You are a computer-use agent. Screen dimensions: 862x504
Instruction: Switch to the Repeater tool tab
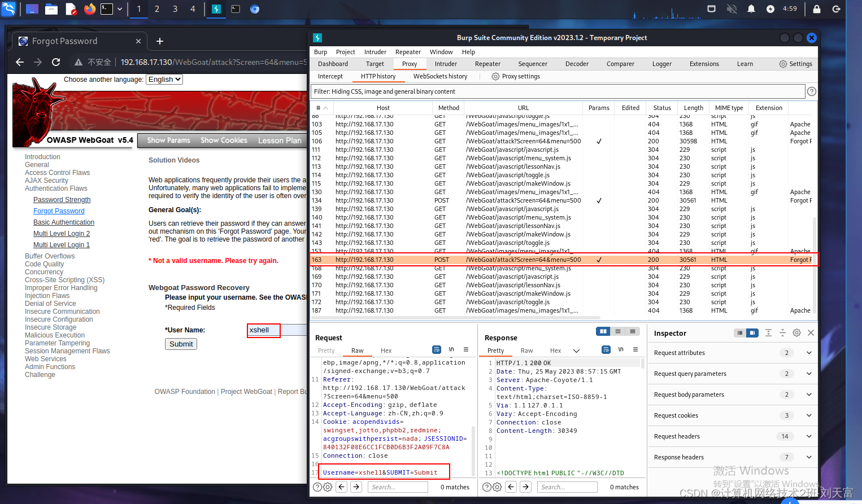point(487,64)
